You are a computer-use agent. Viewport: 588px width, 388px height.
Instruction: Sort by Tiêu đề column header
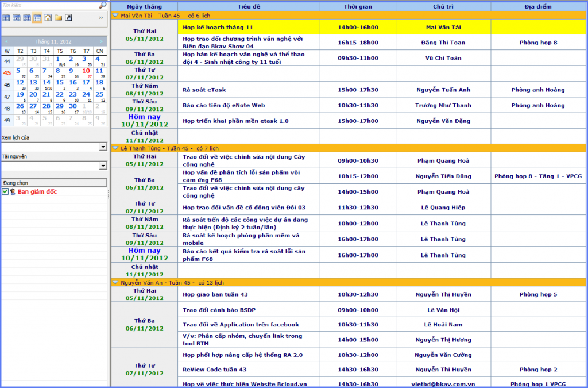(249, 7)
